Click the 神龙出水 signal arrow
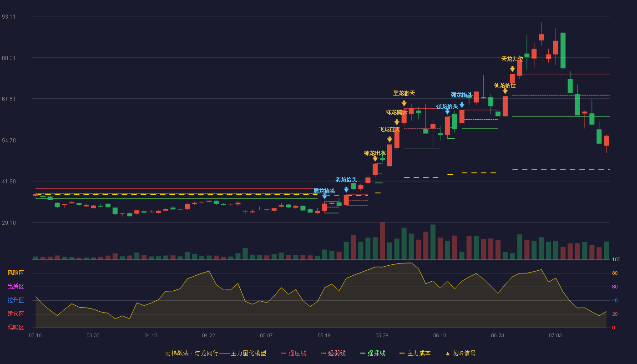 click(375, 159)
